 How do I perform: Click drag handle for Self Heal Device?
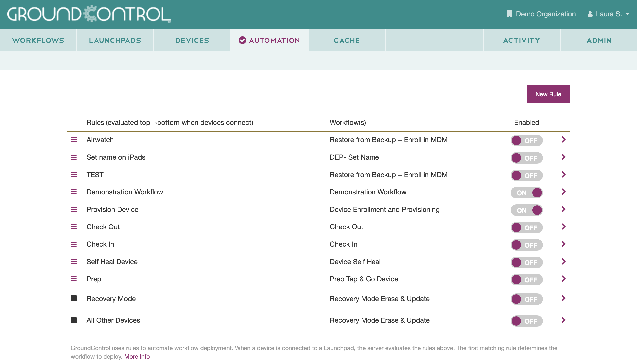tap(74, 262)
